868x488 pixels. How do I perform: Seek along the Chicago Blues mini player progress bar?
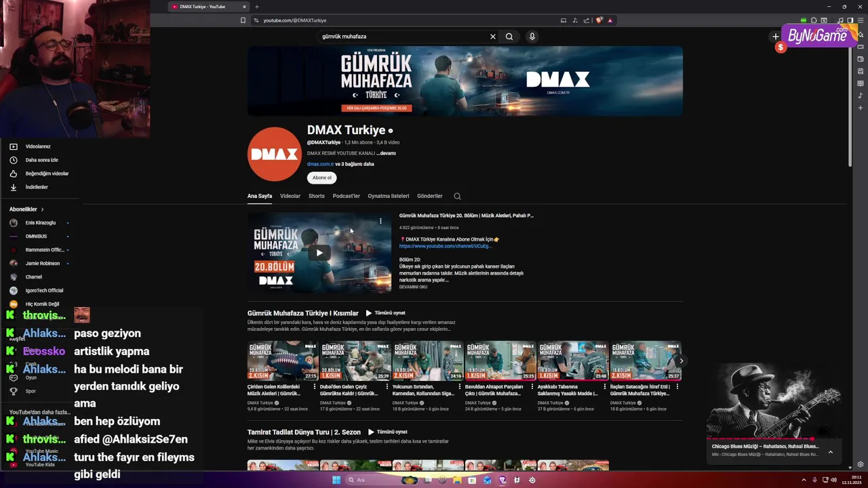(774, 439)
